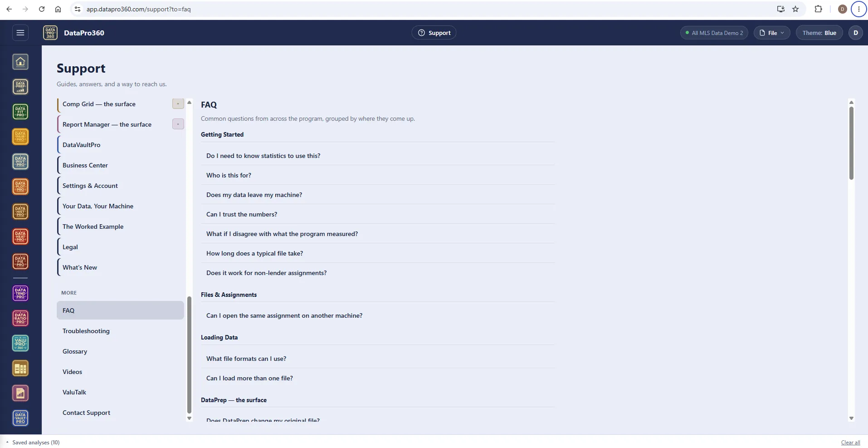
Task: Open the Home icon in sidebar
Action: point(20,62)
